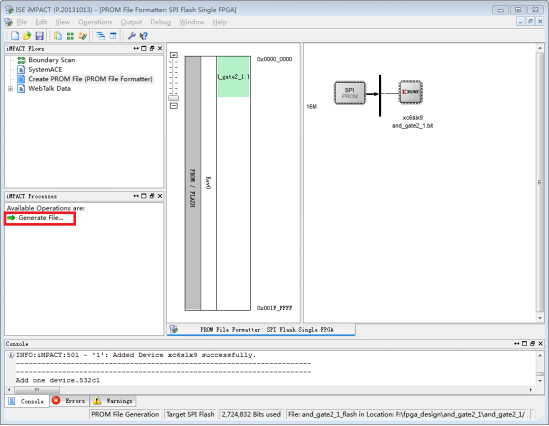Maximize the Console panel
Image resolution: width=549 pixels, height=426 pixels.
coord(524,343)
